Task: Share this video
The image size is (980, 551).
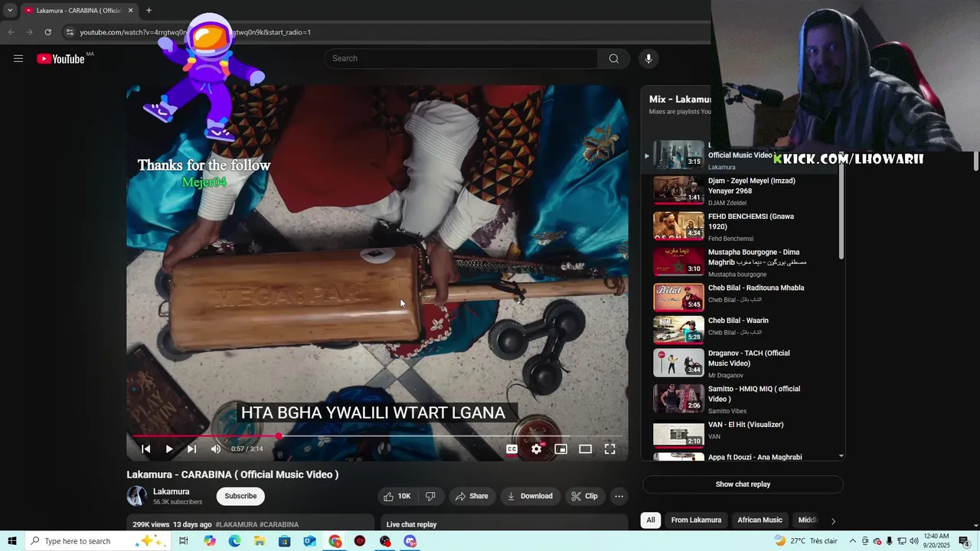Action: tap(472, 496)
